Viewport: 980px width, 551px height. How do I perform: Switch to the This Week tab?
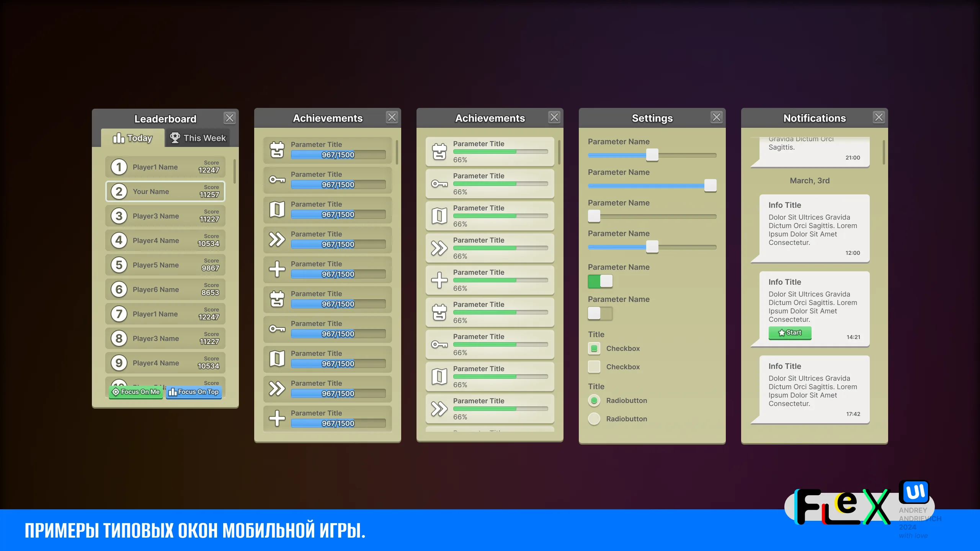click(198, 138)
